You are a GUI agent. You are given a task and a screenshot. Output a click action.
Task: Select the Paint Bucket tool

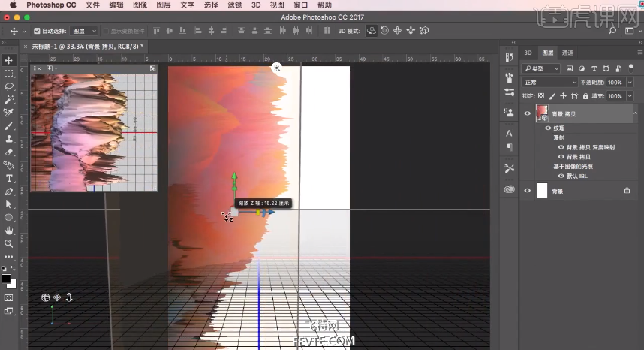[8, 165]
